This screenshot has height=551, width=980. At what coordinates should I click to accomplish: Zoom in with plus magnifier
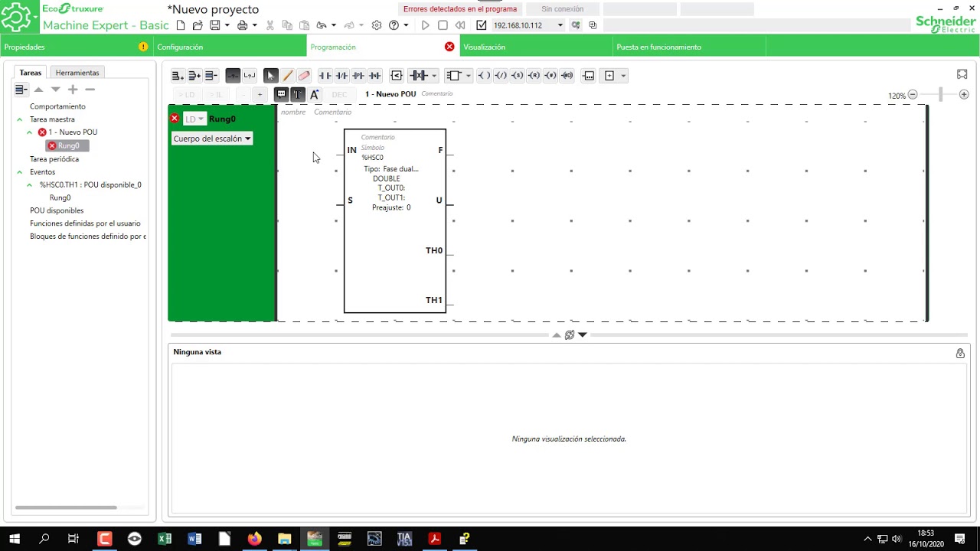tap(964, 95)
